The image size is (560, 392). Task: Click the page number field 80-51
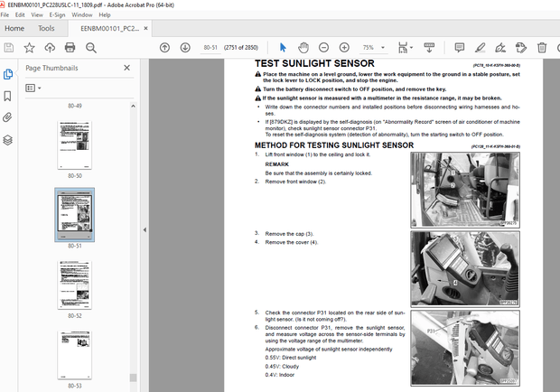(x=210, y=48)
